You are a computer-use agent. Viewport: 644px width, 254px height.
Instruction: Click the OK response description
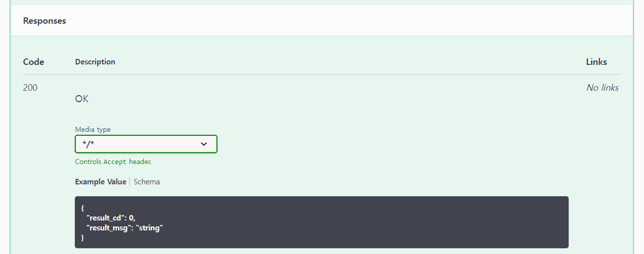82,99
